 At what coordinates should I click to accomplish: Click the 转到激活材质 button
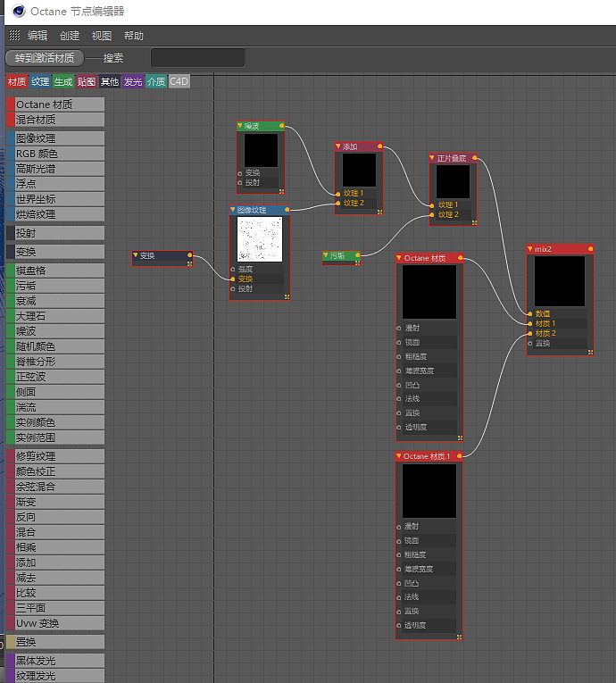pyautogui.click(x=45, y=58)
